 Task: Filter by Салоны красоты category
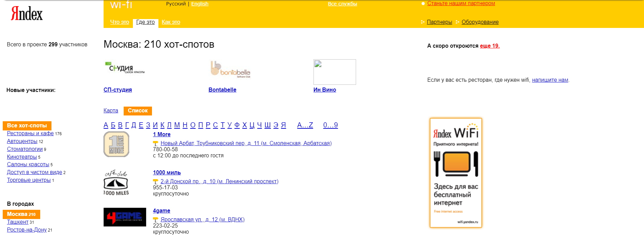pyautogui.click(x=28, y=164)
